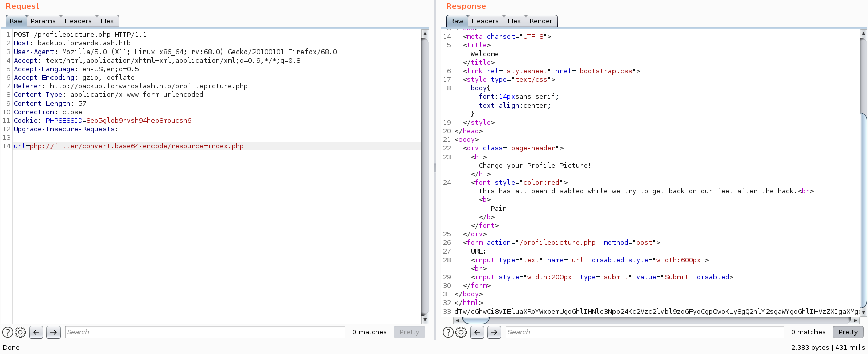The width and height of the screenshot is (868, 354).
Task: Click Request vertical scrollbar track
Action: [x=425, y=177]
